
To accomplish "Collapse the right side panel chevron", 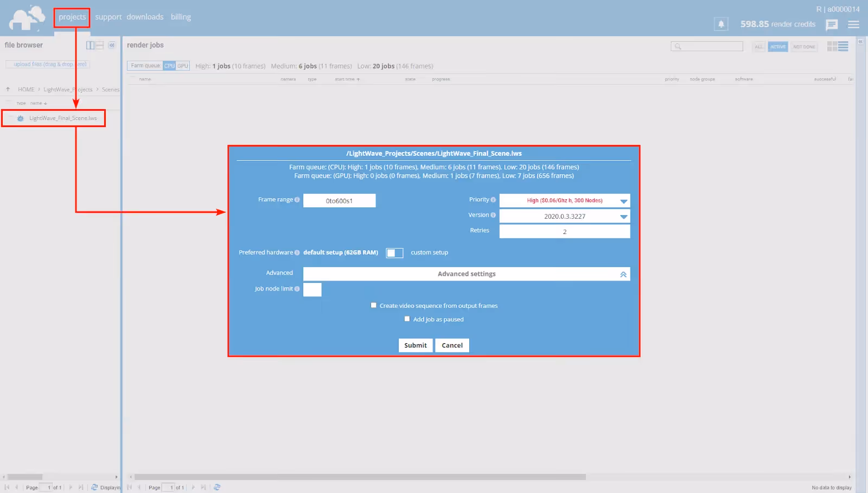I will click(860, 41).
